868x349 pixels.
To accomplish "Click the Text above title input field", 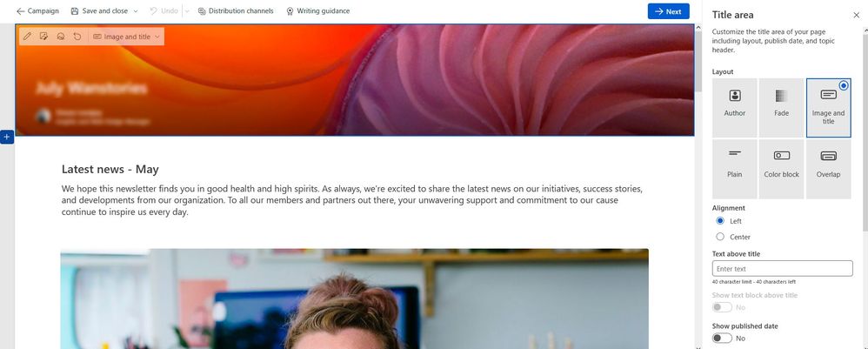I will coord(782,269).
